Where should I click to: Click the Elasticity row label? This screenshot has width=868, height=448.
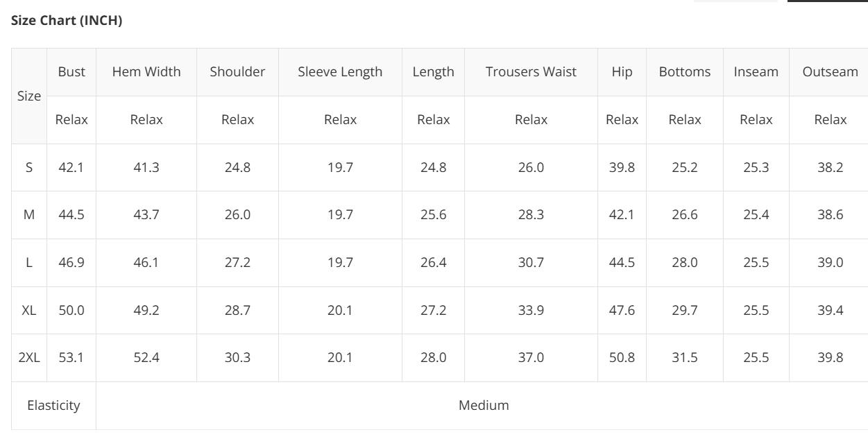coord(53,405)
